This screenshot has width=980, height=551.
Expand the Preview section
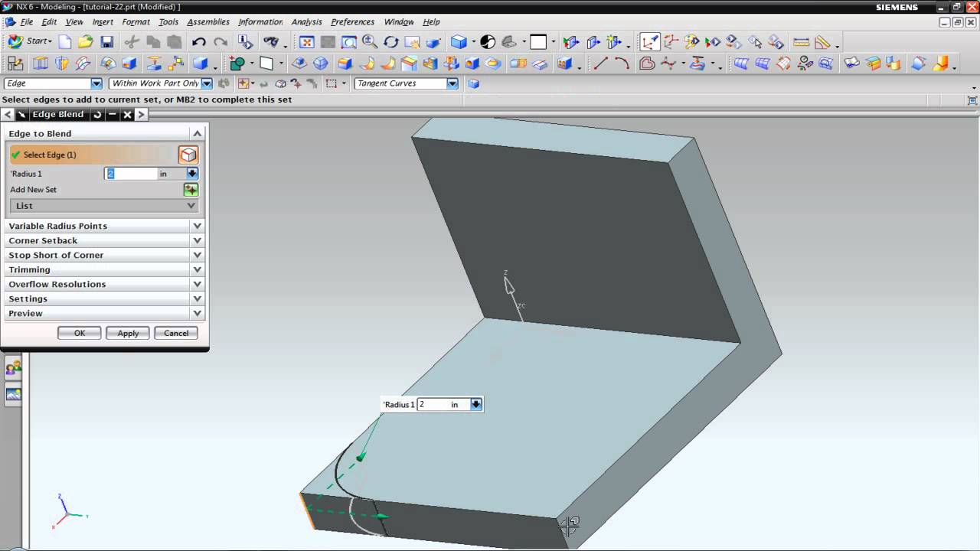105,313
